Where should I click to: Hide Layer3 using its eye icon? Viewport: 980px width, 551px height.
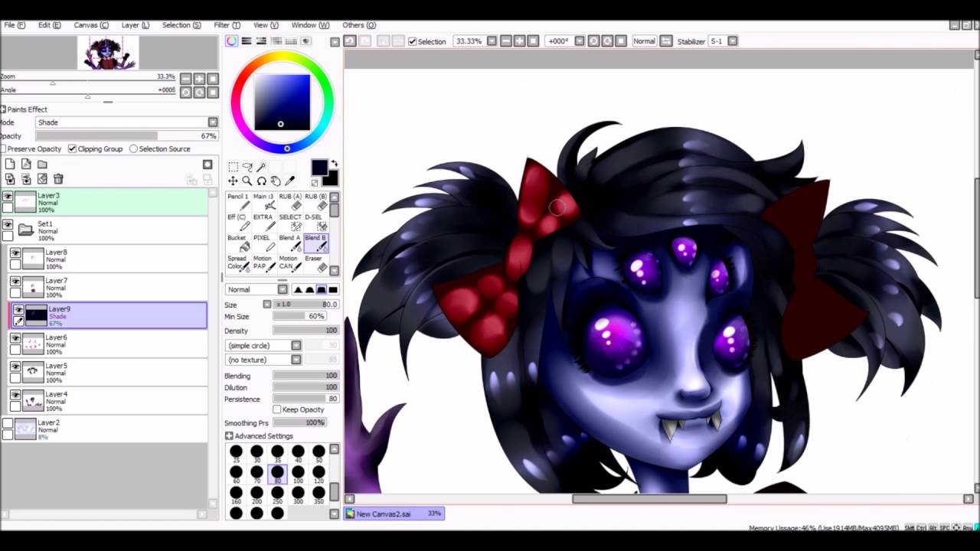[x=8, y=197]
